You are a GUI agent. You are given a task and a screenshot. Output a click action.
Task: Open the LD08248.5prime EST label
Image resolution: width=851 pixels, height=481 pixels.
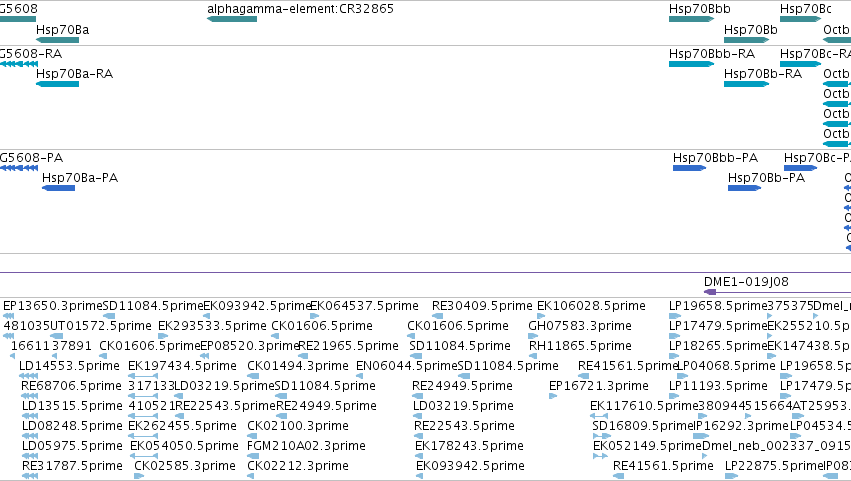point(72,427)
